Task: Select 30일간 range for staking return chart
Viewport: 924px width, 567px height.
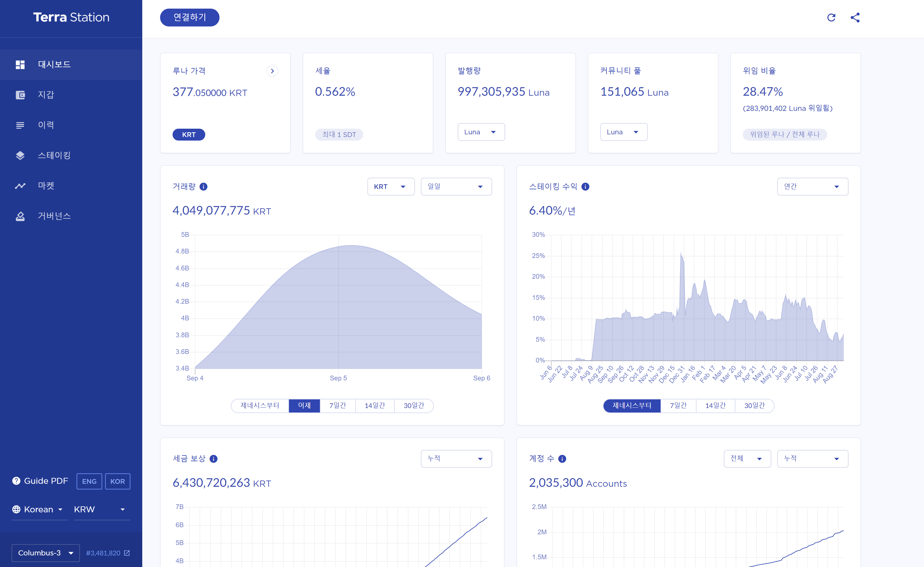Action: [x=754, y=406]
